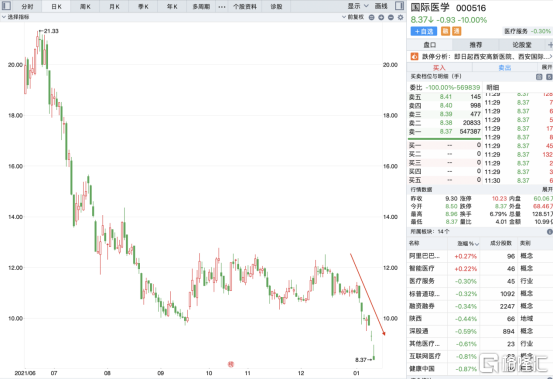Switch to the 周K weekly chart tab
Screen dimensions: 554x380
(85, 6)
